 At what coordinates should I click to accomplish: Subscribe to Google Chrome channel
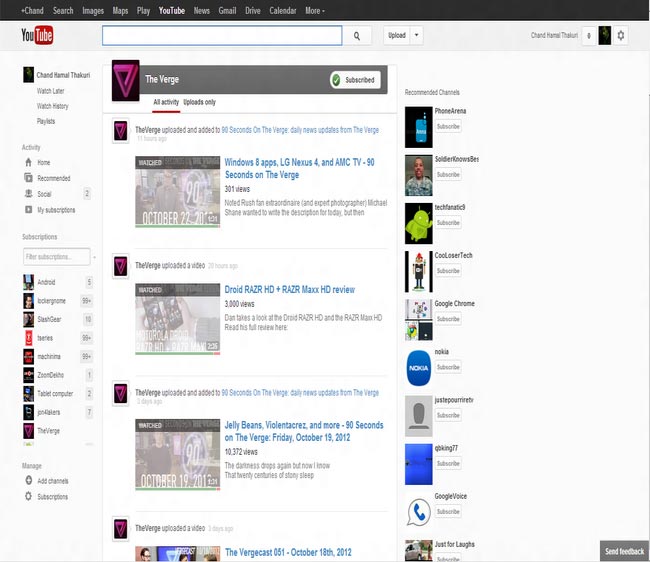pyautogui.click(x=448, y=319)
